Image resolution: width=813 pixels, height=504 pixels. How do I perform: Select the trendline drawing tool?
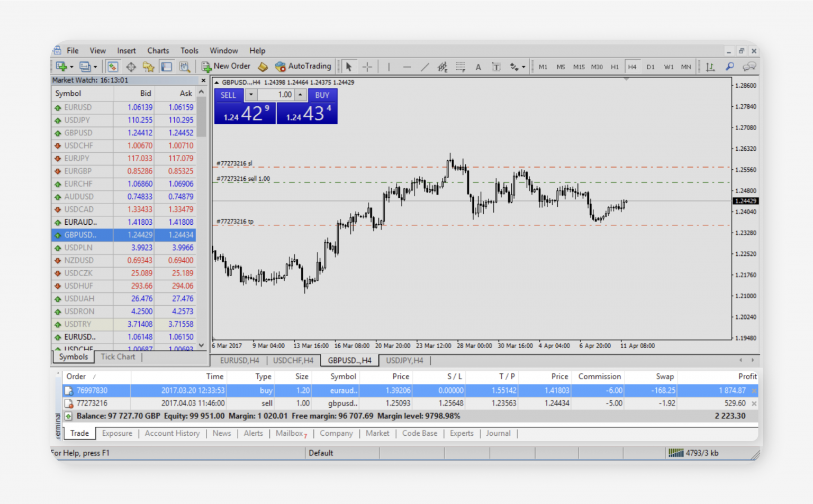coord(424,67)
